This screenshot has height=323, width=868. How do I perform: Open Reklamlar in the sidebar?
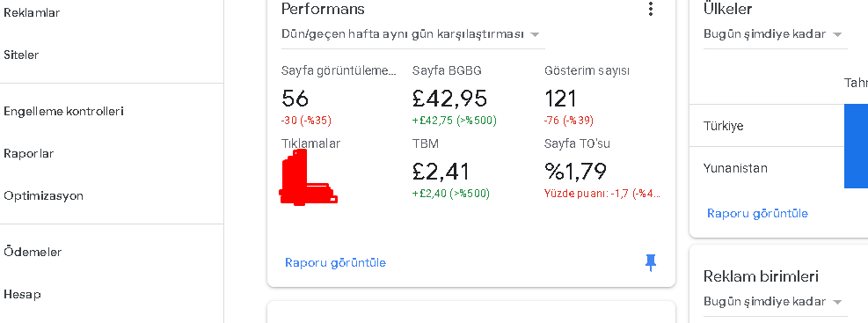coord(32,12)
